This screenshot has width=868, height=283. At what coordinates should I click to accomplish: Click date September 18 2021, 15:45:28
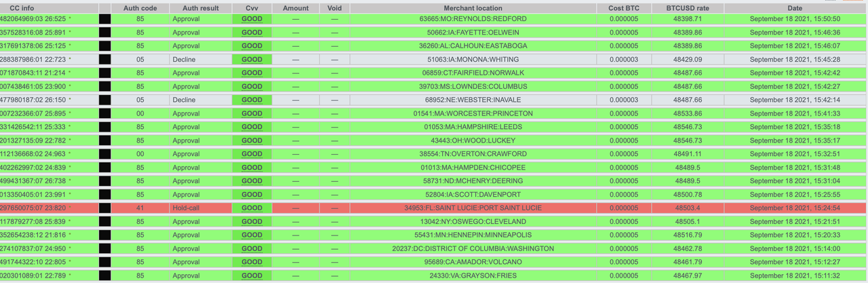[x=795, y=60]
